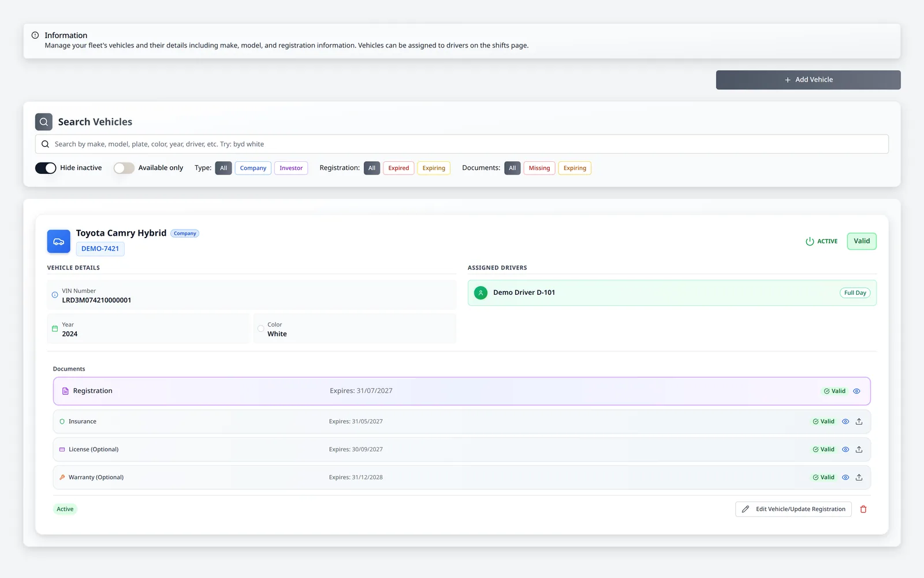View the Insurance document via eye icon
924x578 pixels.
tap(845, 422)
